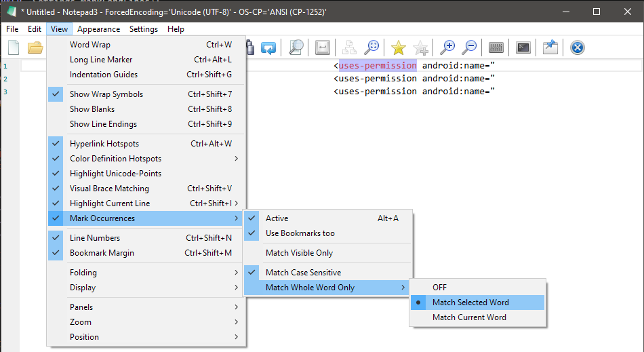This screenshot has width=644, height=352.
Task: Click the blue pushpin always-on-top icon
Action: tap(550, 47)
